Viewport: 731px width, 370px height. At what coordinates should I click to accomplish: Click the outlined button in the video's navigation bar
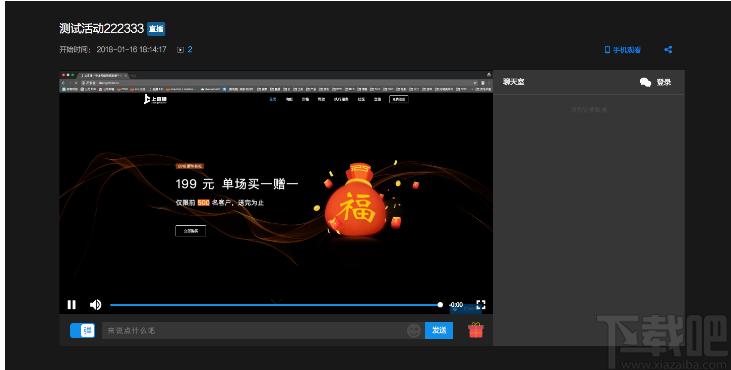pos(399,99)
